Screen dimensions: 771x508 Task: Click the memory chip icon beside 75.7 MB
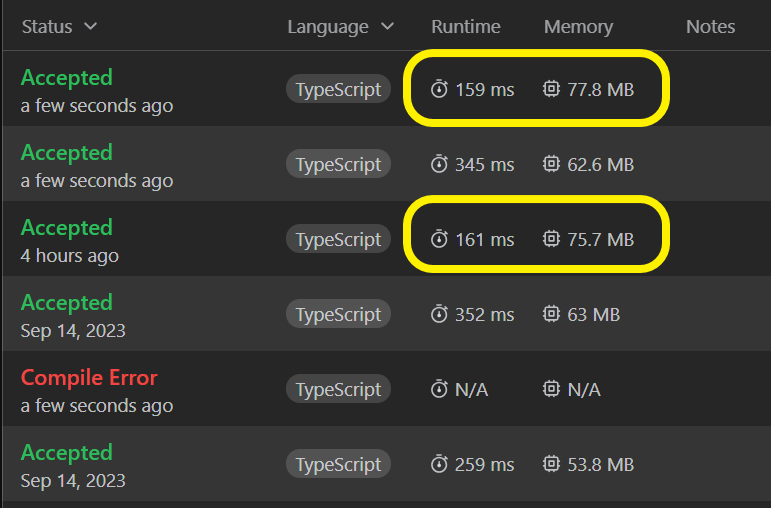[551, 239]
